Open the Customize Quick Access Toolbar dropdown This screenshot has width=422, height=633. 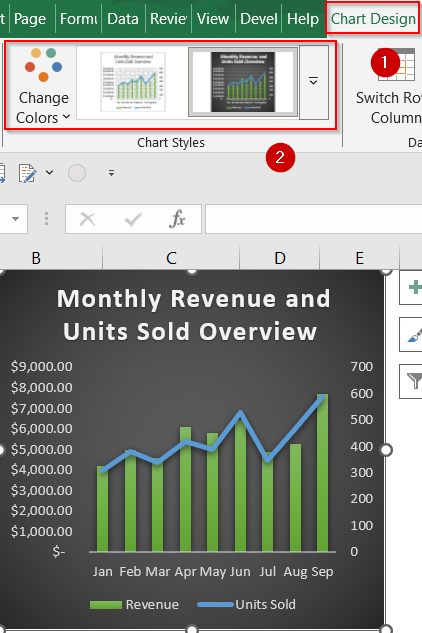tap(111, 173)
